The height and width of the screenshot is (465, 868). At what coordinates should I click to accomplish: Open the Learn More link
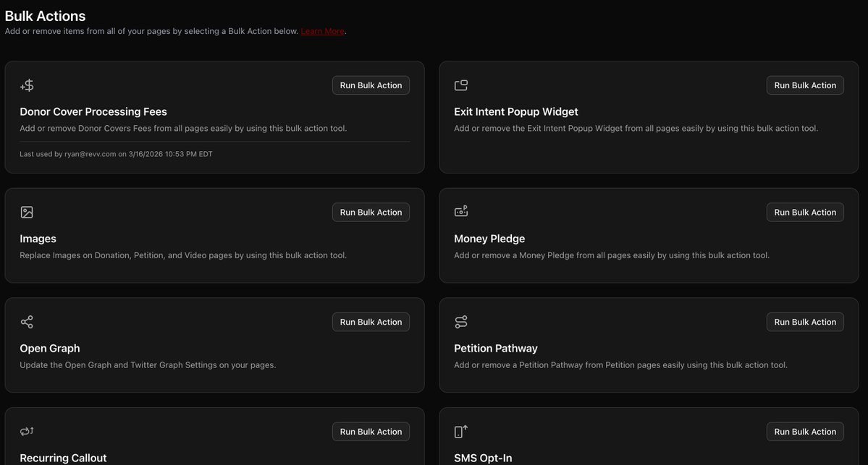(x=322, y=32)
